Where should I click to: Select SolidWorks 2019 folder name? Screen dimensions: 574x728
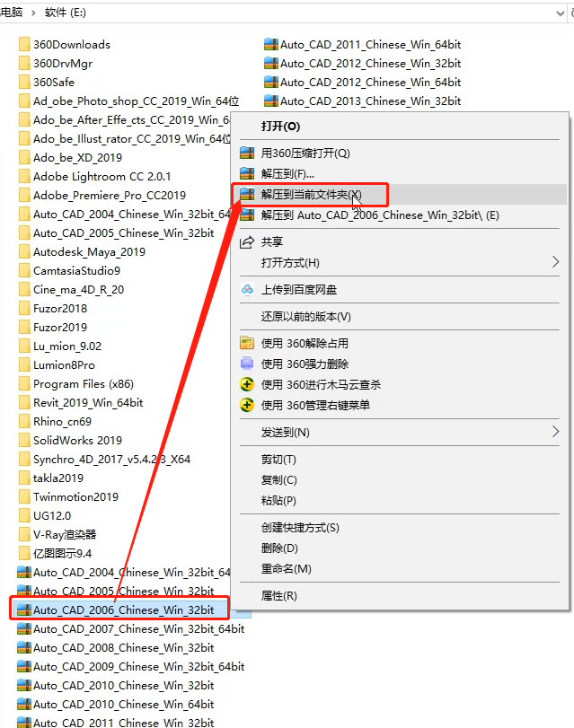point(77,440)
